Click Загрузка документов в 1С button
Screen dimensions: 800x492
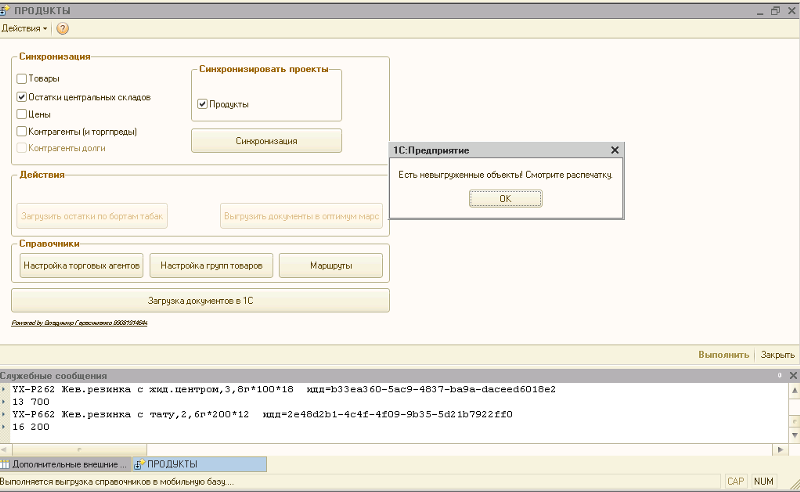point(200,301)
